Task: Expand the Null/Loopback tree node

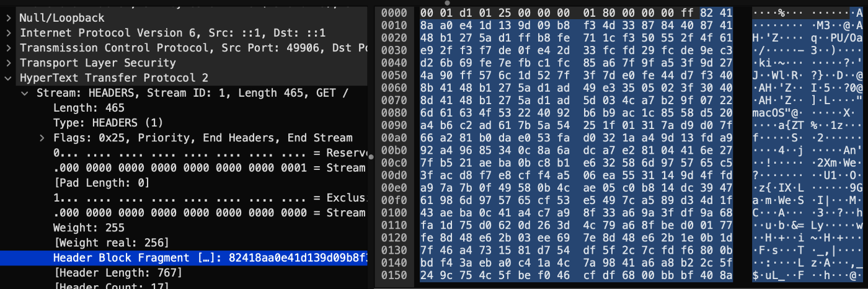Action: pos(9,18)
